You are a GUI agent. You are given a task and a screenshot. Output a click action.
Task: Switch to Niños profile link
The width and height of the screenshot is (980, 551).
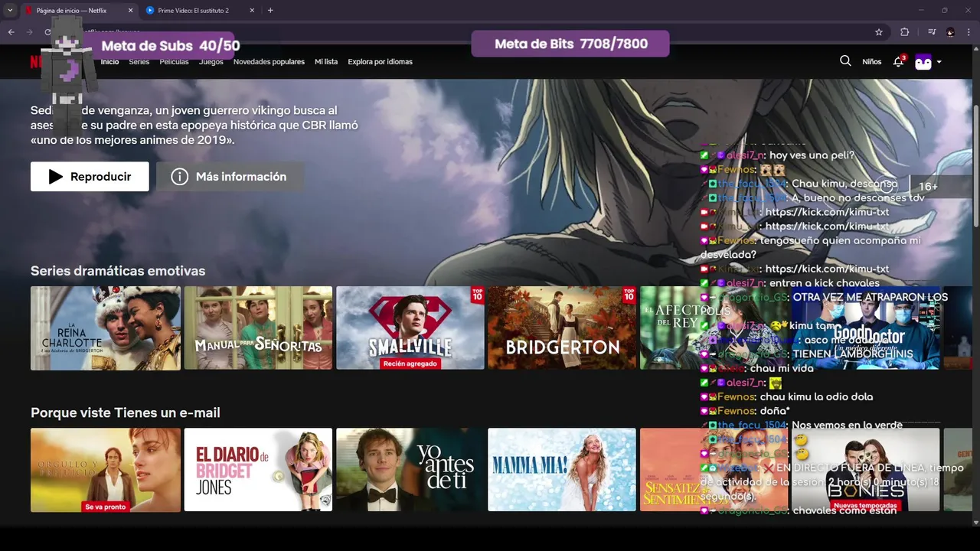click(872, 62)
